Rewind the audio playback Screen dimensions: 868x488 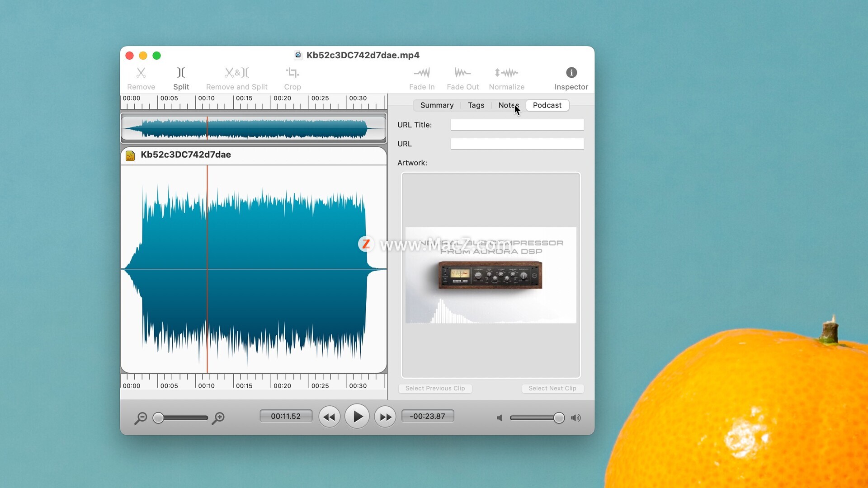coord(329,417)
